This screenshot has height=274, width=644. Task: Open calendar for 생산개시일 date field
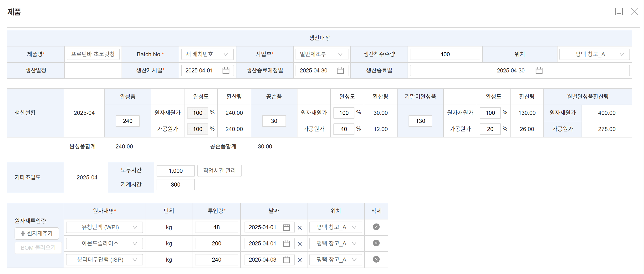(226, 71)
